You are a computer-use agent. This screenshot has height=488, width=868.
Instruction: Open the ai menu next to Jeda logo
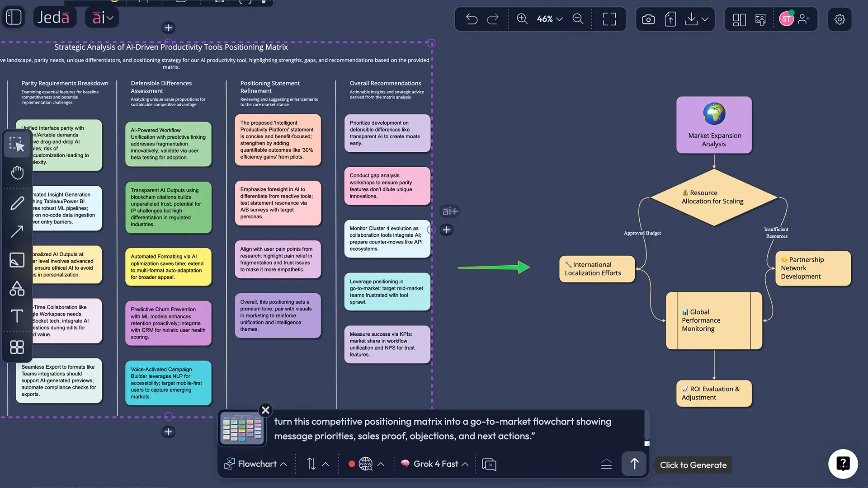[x=102, y=17]
